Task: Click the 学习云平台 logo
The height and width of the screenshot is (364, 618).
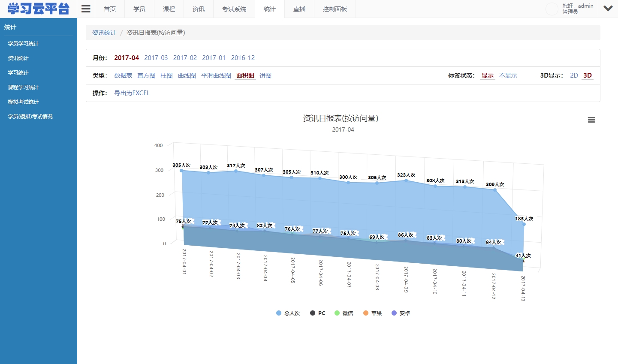Action: point(38,9)
